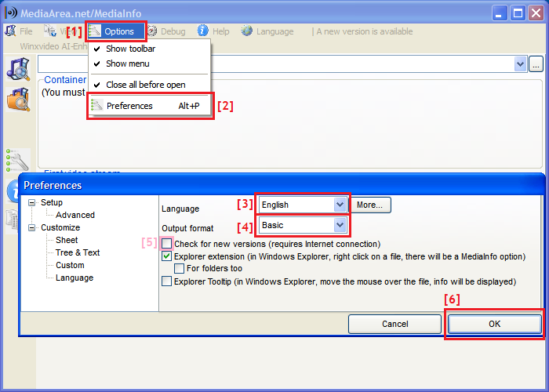This screenshot has width=549, height=392.
Task: Select Setup in preferences tree
Action: click(x=52, y=202)
